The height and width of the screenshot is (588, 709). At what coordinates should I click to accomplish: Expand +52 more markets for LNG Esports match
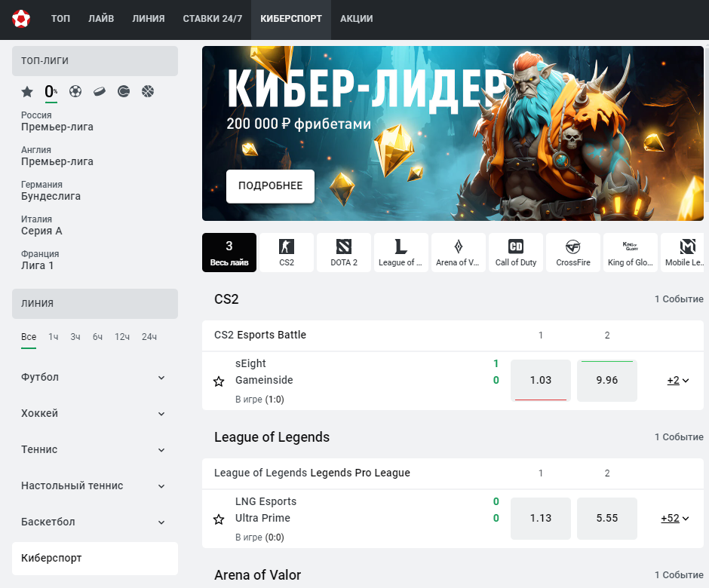(675, 519)
